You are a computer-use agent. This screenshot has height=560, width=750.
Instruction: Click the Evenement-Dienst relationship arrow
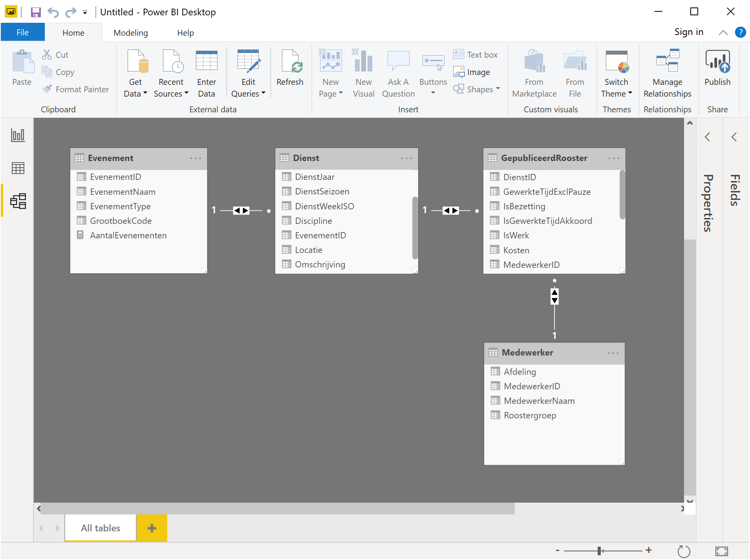[241, 210]
